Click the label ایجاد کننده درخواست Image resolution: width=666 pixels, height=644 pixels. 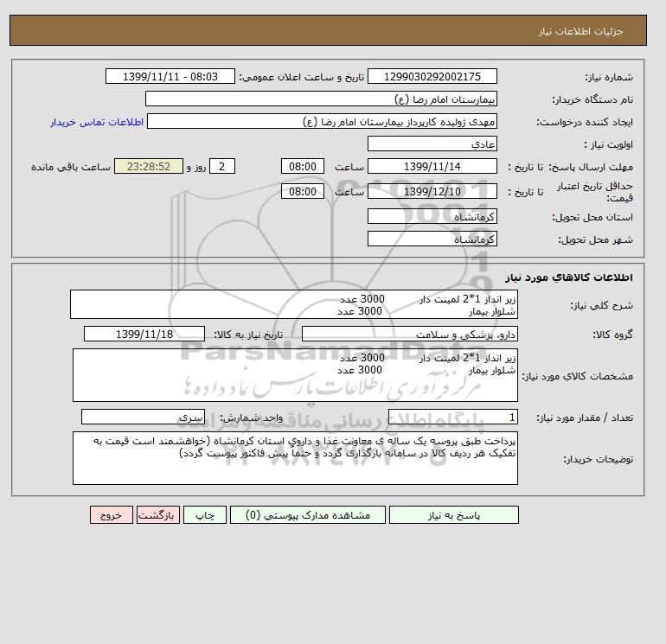[x=585, y=122]
